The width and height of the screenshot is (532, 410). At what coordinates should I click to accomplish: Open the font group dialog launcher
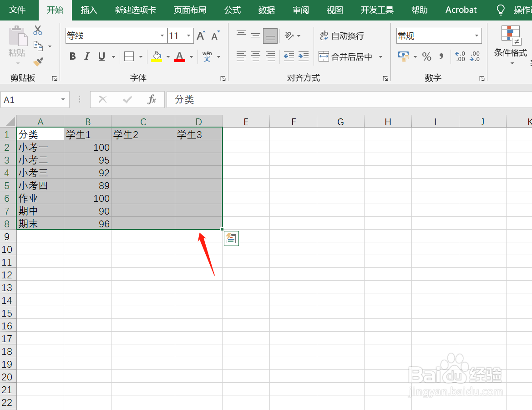(x=223, y=78)
